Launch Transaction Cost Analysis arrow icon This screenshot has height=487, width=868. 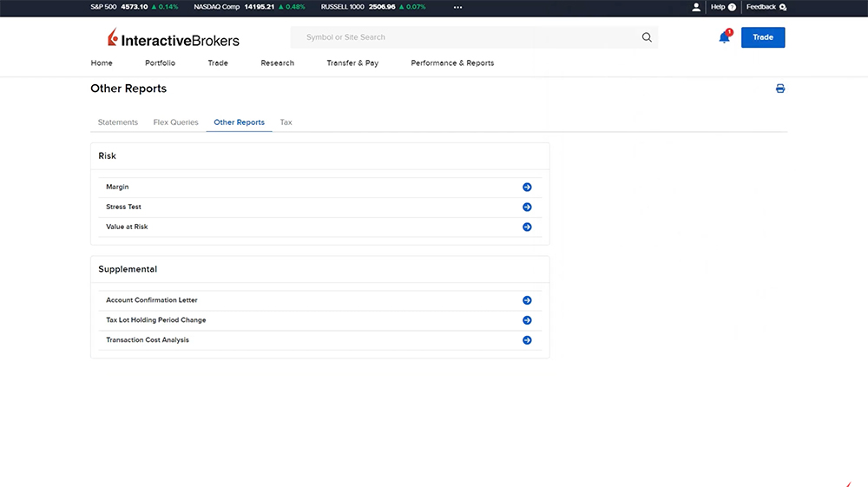coord(527,340)
